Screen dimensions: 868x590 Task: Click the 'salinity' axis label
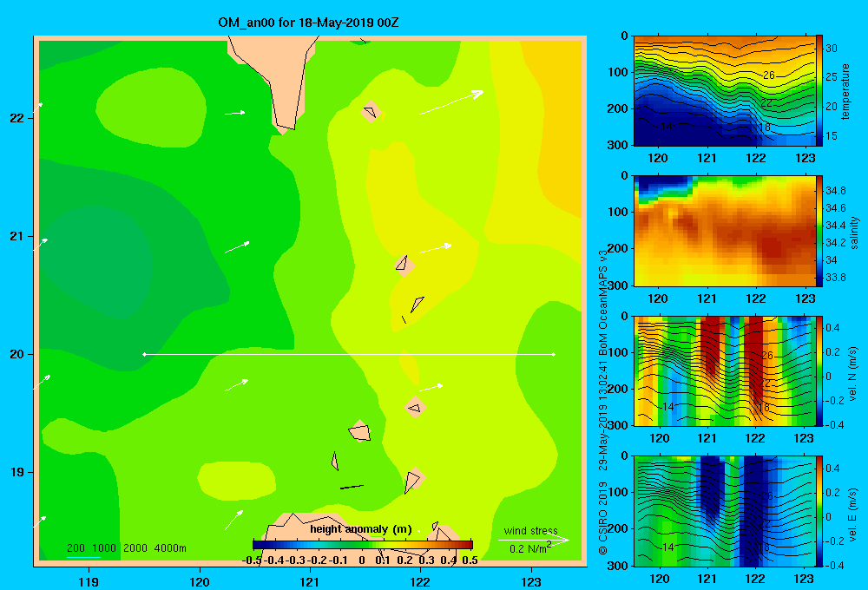[x=854, y=232]
